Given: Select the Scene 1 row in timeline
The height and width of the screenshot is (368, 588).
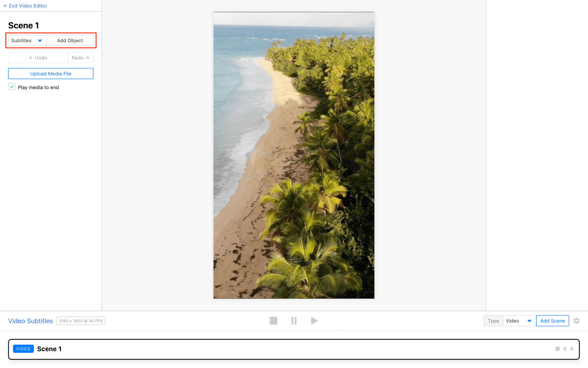Looking at the screenshot, I should [294, 349].
